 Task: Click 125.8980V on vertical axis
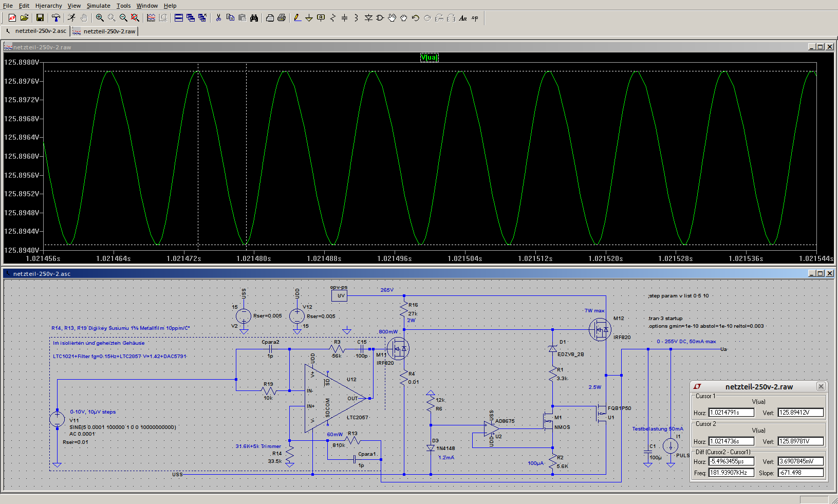coord(22,62)
